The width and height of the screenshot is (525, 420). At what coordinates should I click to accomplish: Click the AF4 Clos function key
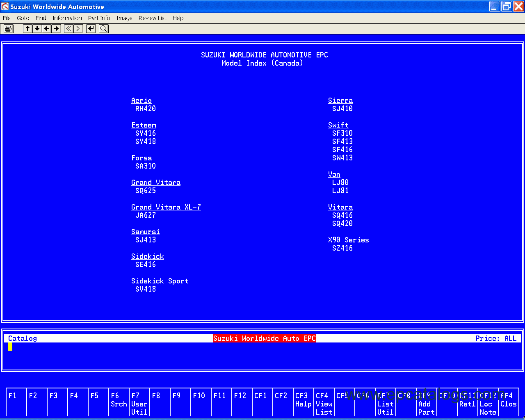509,402
